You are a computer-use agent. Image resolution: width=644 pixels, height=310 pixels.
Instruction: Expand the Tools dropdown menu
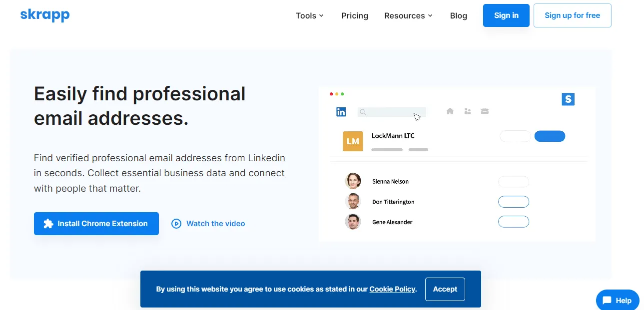click(310, 15)
